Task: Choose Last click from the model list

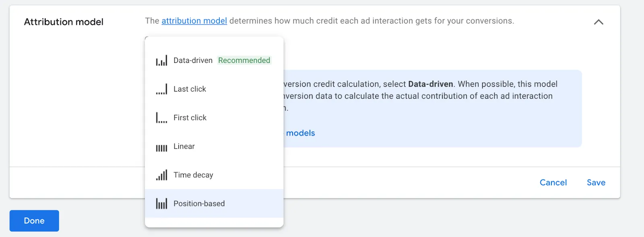Action: pyautogui.click(x=190, y=89)
